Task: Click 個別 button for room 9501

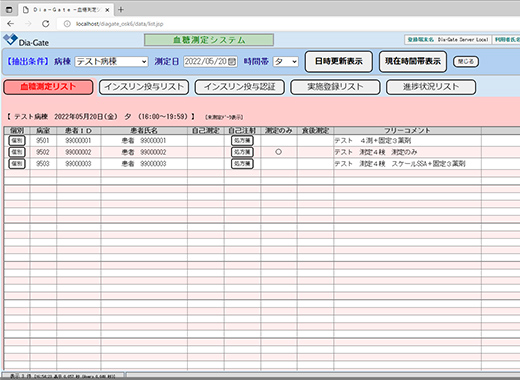Action: pyautogui.click(x=17, y=141)
